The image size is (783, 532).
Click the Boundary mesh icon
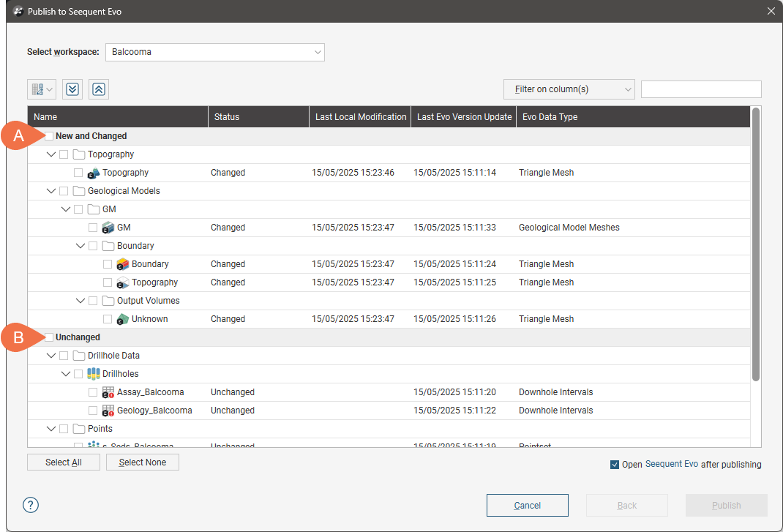pyautogui.click(x=123, y=264)
